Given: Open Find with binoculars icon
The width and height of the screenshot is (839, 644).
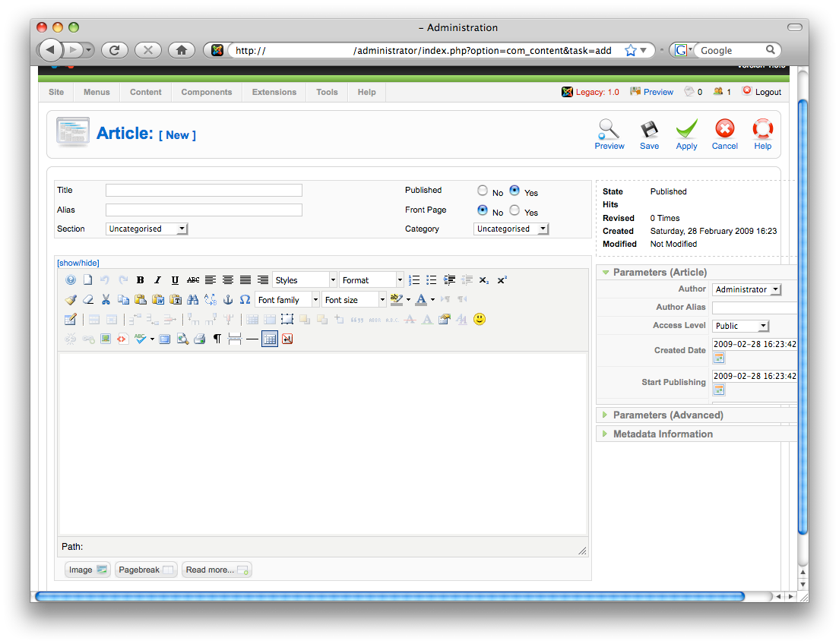Looking at the screenshot, I should coord(192,299).
